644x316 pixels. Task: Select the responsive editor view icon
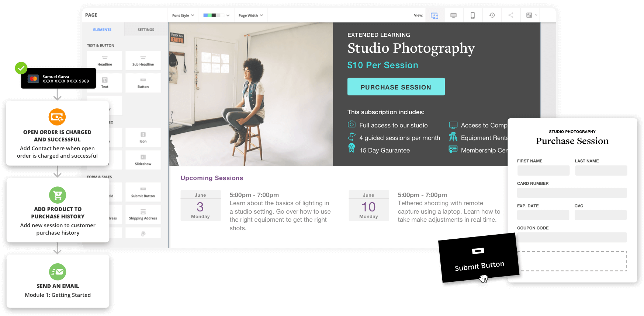[434, 15]
